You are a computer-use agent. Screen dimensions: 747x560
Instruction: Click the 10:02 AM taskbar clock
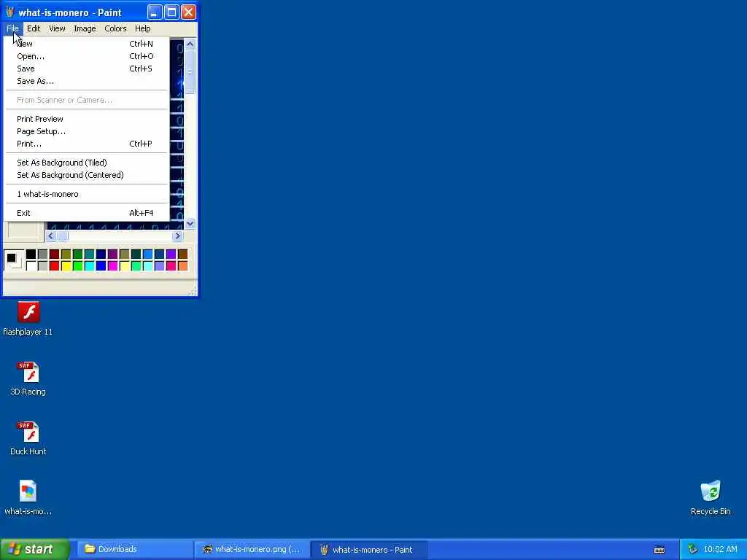[x=720, y=550]
